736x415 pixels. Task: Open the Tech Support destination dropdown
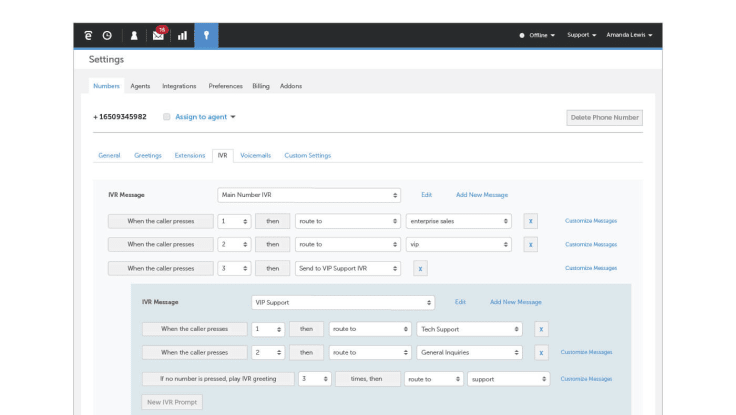[x=469, y=329]
